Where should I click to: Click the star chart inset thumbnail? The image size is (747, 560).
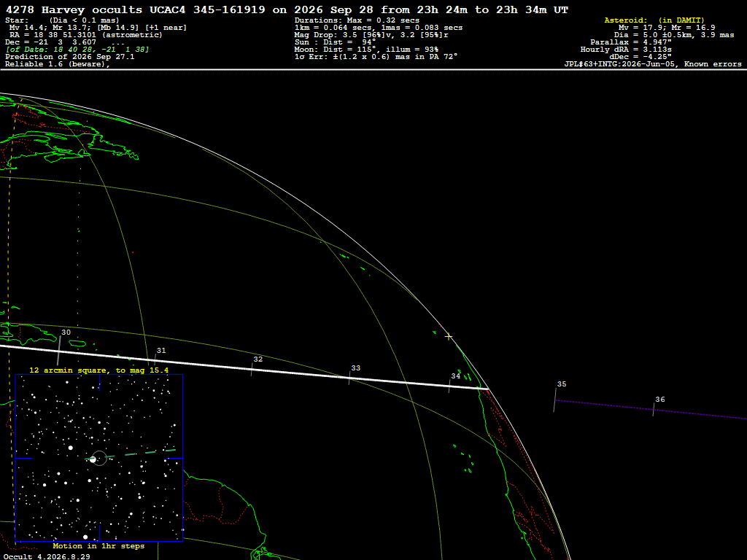pyautogui.click(x=99, y=458)
